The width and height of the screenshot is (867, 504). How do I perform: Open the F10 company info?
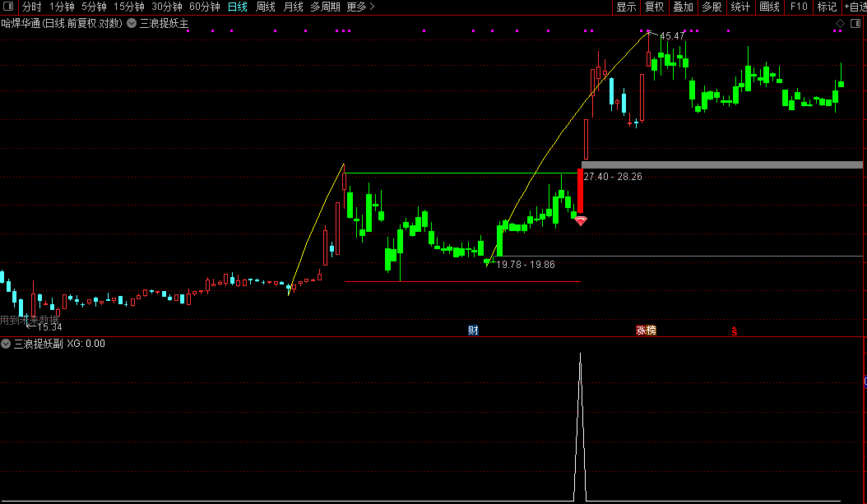pyautogui.click(x=799, y=7)
